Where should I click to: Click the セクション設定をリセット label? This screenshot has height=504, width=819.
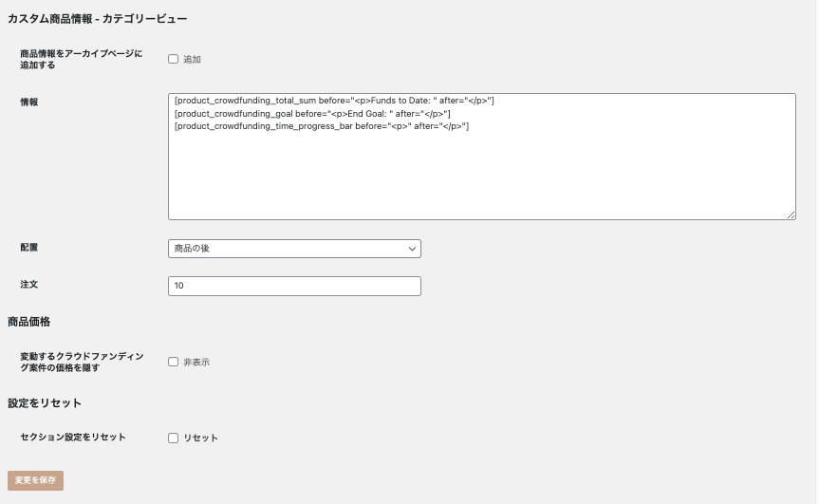pos(72,438)
